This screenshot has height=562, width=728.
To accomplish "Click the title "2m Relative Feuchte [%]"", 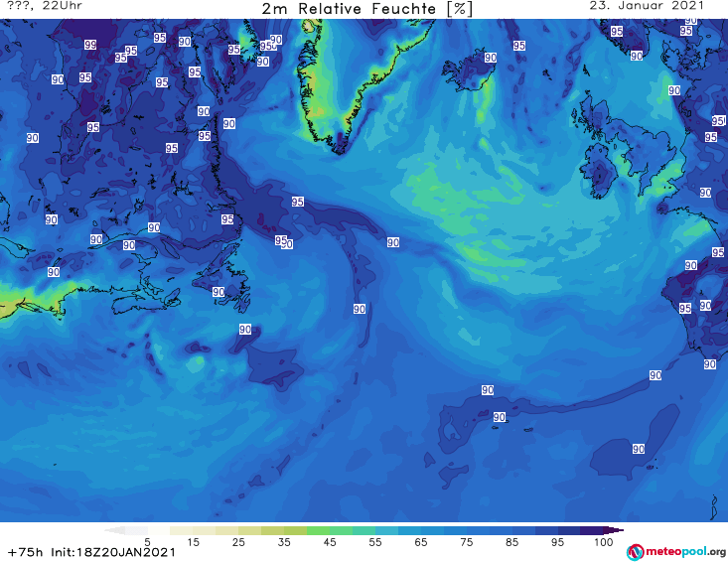I will [x=366, y=9].
